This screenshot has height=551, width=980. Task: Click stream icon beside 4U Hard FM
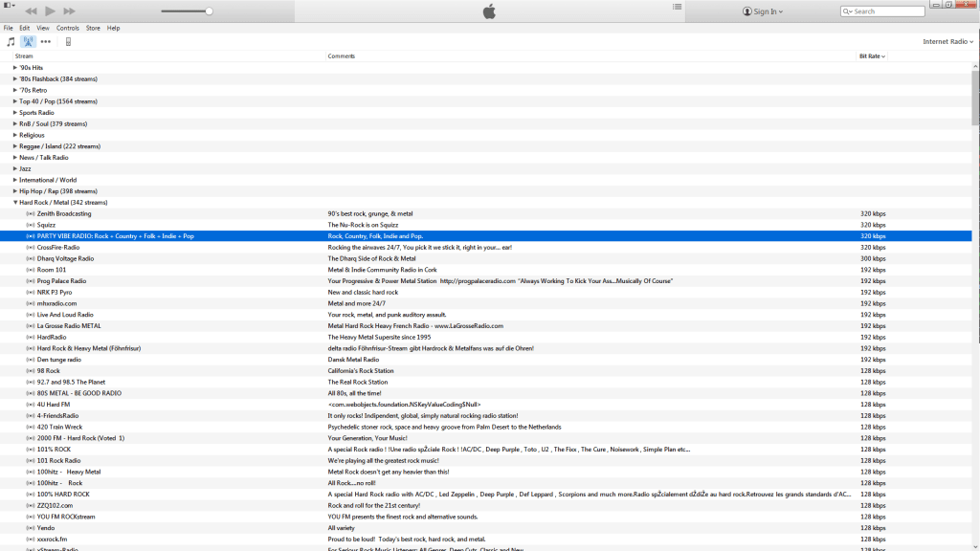point(30,405)
